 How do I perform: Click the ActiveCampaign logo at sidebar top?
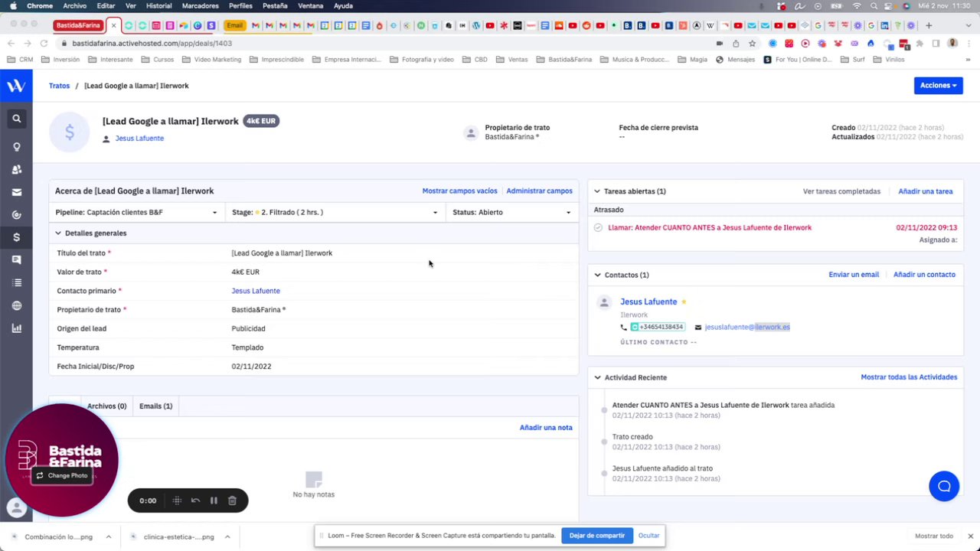point(16,86)
